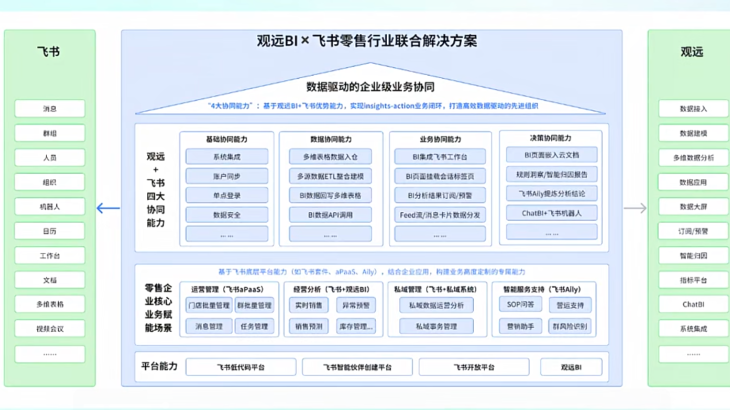This screenshot has height=410, width=730.
Task: Click the '多维表格' box in 飞书 panel
Action: point(50,304)
